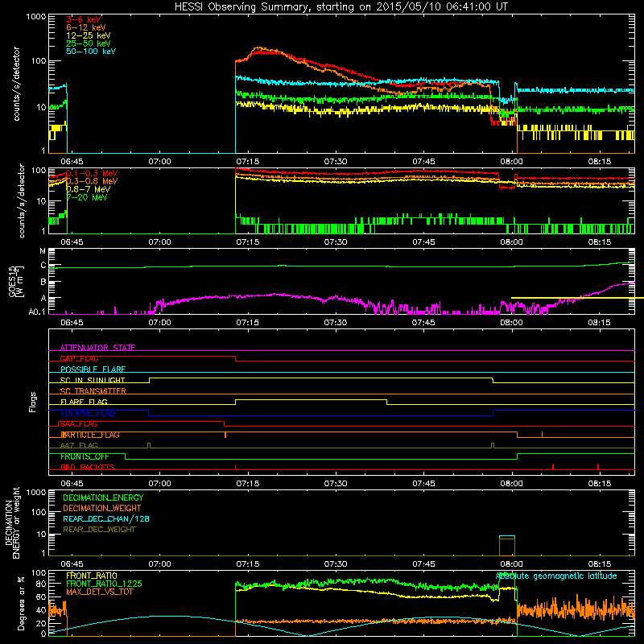Image resolution: width=644 pixels, height=644 pixels.
Task: Select the PARTICLE_FLAG label
Action: (90, 435)
